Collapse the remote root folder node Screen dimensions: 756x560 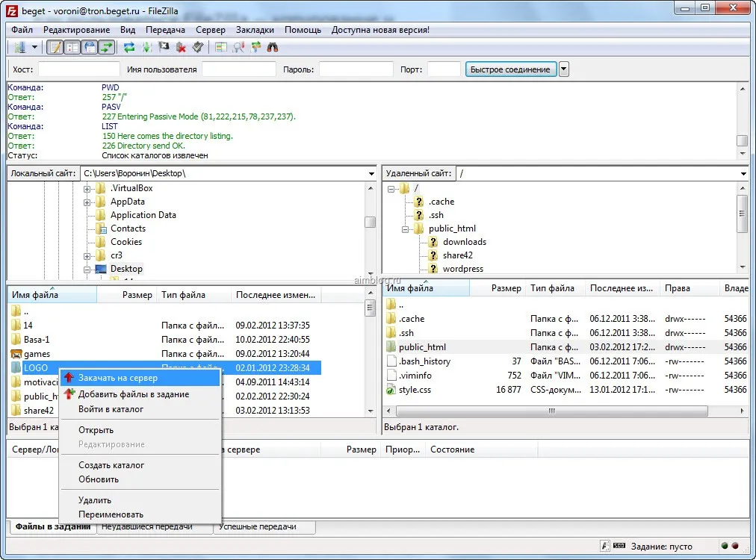(391, 189)
